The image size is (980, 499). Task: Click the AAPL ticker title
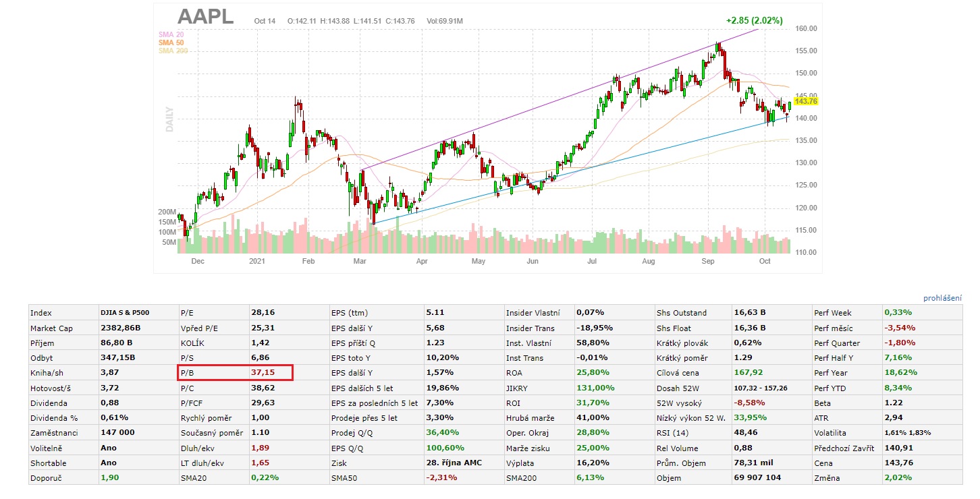coord(205,17)
